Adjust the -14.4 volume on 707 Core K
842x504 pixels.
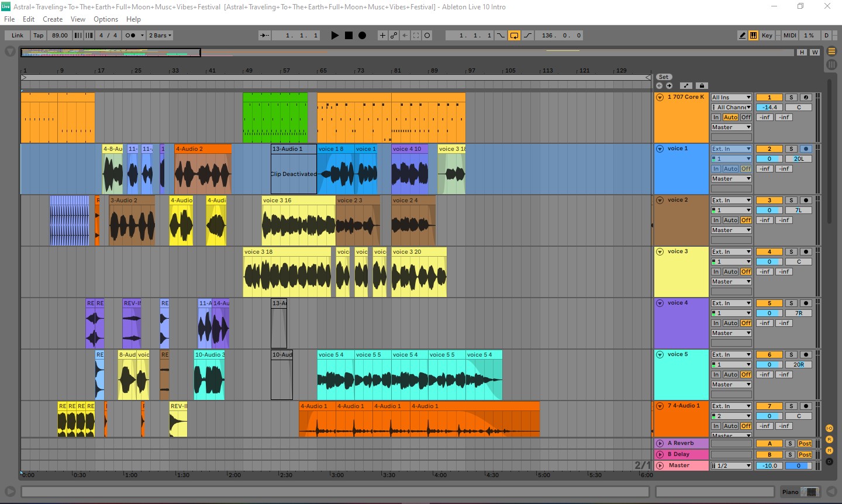coord(769,108)
